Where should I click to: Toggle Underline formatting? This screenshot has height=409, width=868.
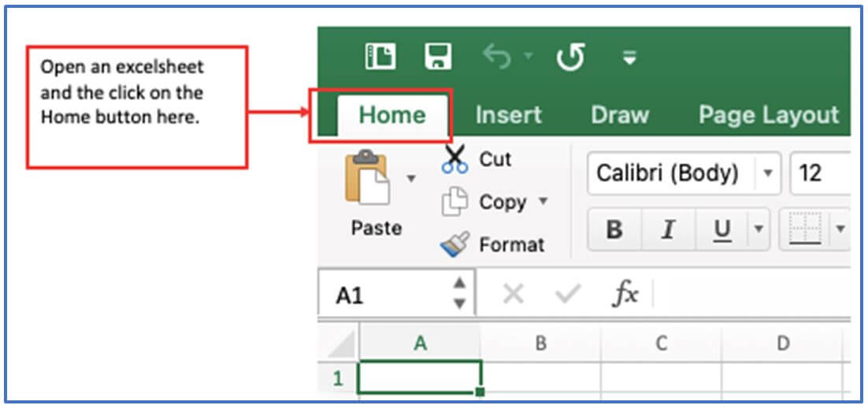click(721, 229)
